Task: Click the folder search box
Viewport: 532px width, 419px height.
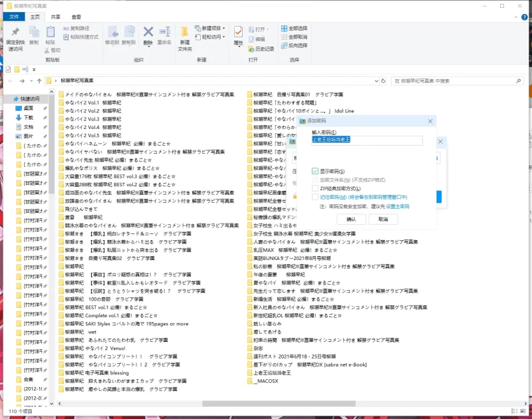Action: coord(458,80)
